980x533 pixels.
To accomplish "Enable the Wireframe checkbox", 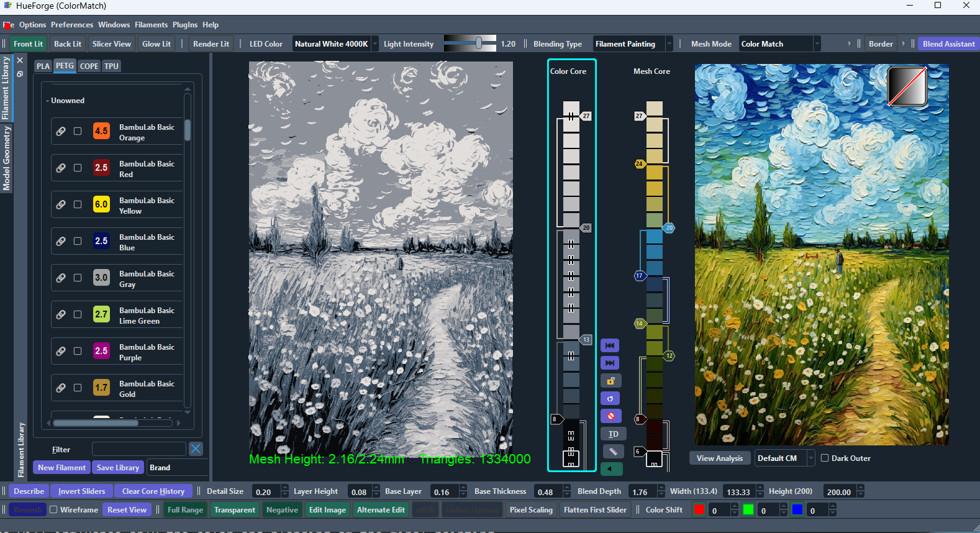I will tap(54, 510).
